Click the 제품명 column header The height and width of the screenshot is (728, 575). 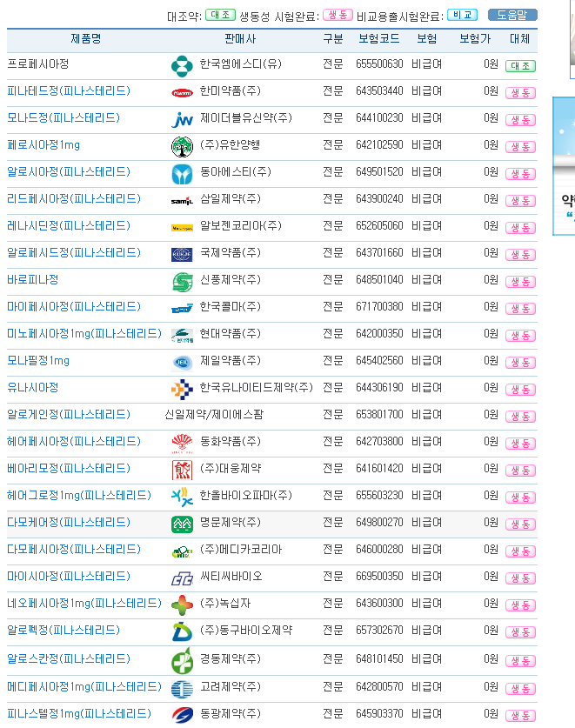coord(86,39)
